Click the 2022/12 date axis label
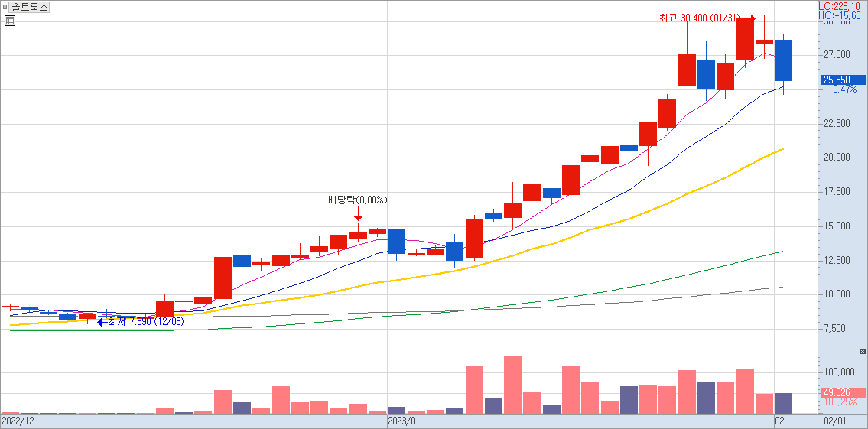Image resolution: width=868 pixels, height=429 pixels. pyautogui.click(x=18, y=421)
